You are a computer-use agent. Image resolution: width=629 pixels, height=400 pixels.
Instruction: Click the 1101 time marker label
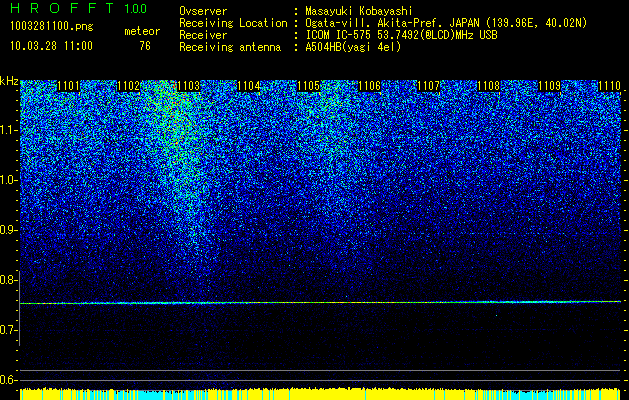(x=69, y=86)
